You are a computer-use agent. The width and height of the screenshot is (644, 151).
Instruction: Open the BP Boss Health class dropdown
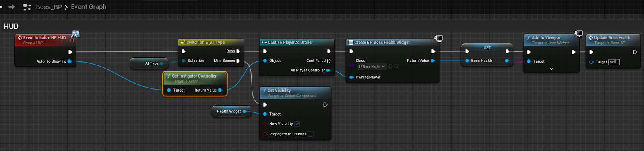(x=372, y=67)
